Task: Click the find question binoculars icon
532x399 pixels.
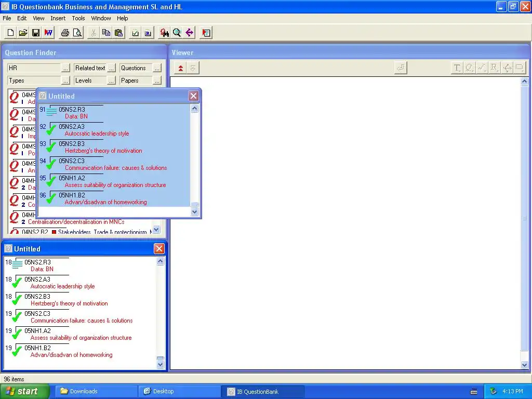Action: [164, 33]
